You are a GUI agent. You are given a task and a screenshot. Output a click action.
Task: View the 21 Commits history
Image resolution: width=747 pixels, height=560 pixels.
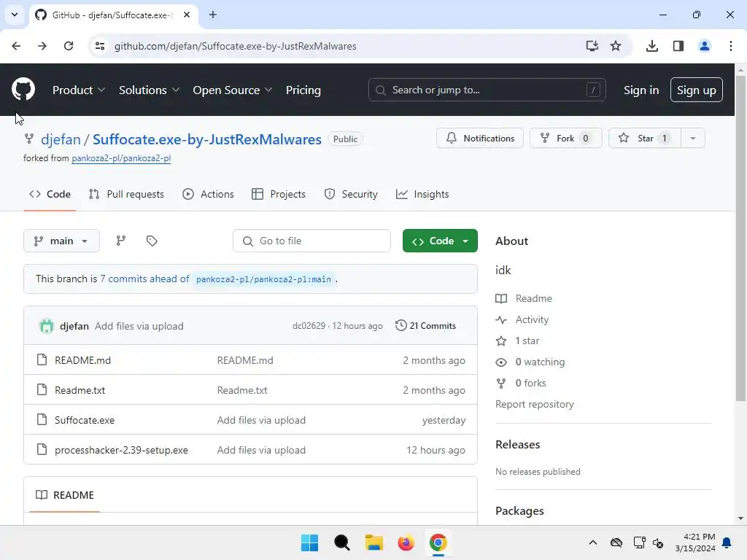(x=425, y=326)
